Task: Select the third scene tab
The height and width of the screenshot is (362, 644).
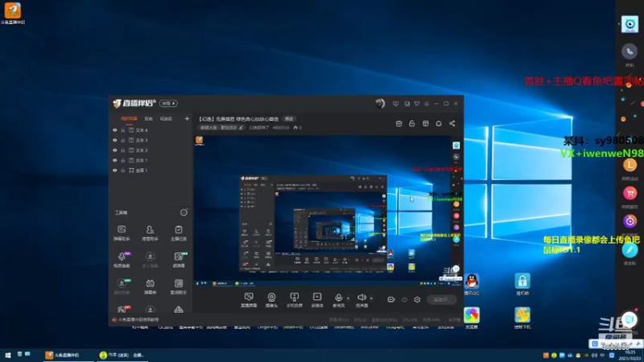Action: click(166, 118)
